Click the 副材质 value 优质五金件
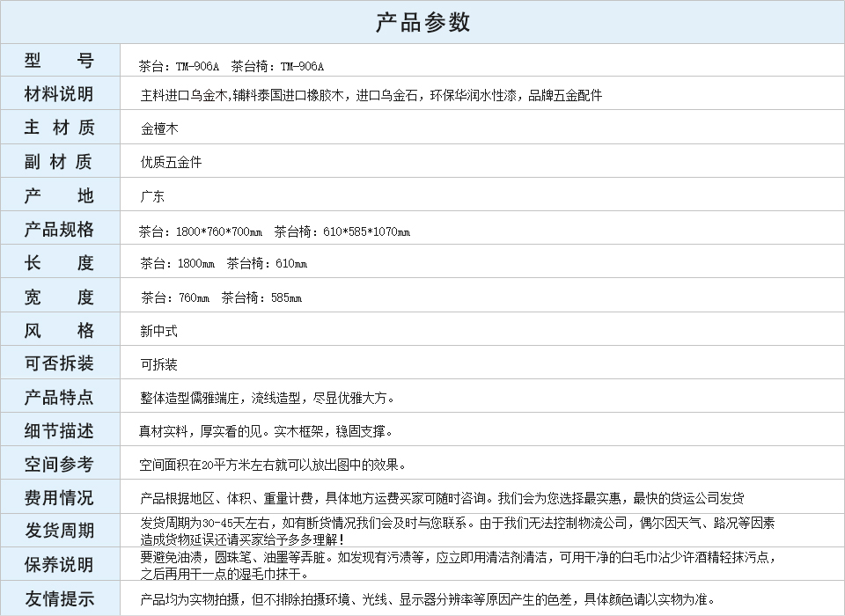This screenshot has height=616, width=845. tap(171, 162)
